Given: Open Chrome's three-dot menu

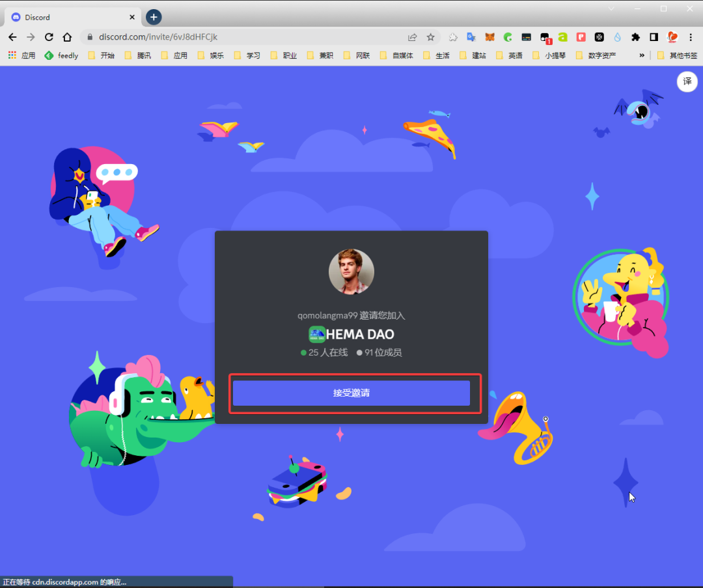Looking at the screenshot, I should point(691,37).
